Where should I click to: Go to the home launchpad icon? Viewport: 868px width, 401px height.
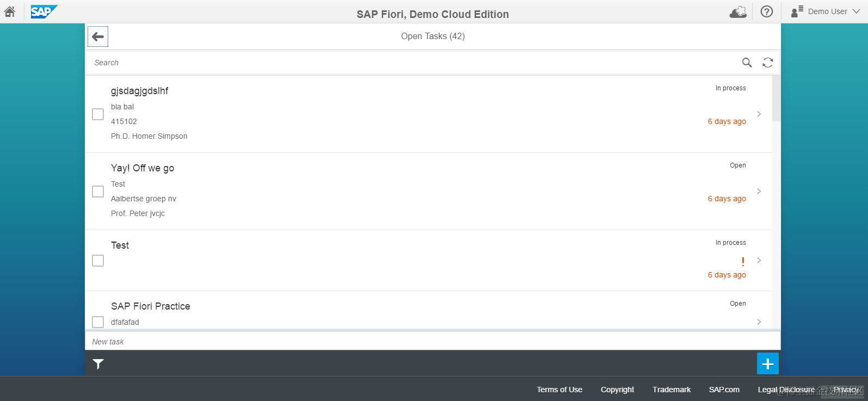click(x=10, y=11)
